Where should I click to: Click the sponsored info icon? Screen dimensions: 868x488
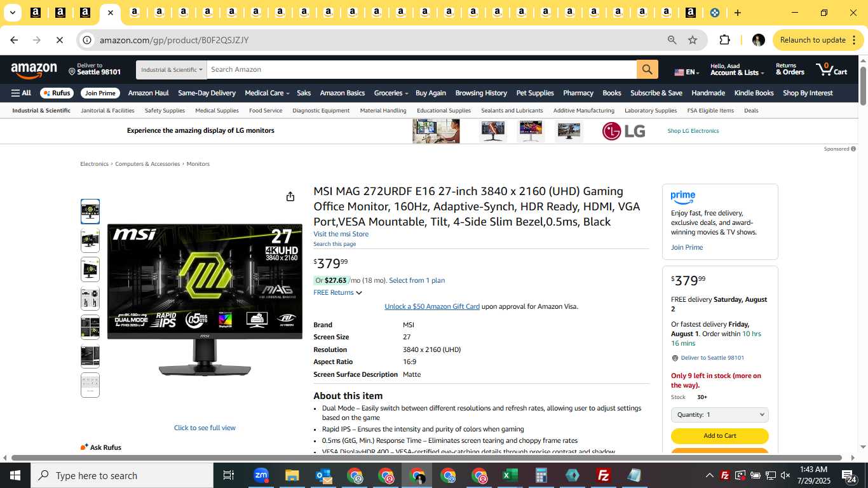853,149
